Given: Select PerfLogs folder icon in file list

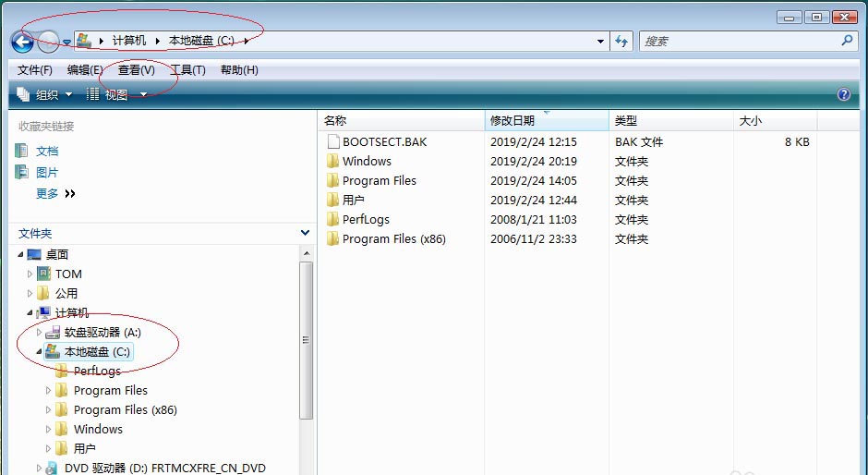Looking at the screenshot, I should tap(332, 219).
